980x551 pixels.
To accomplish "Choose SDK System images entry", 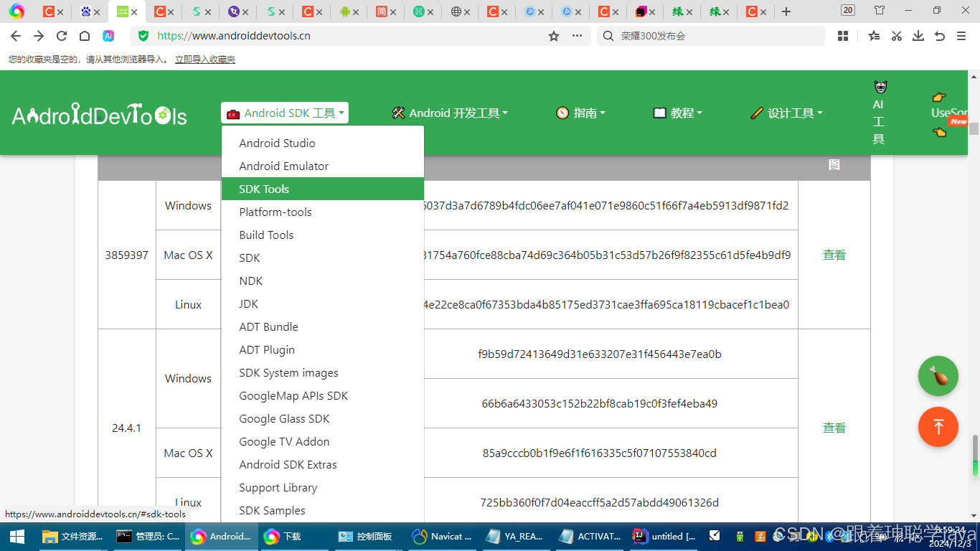I will pyautogui.click(x=323, y=372).
